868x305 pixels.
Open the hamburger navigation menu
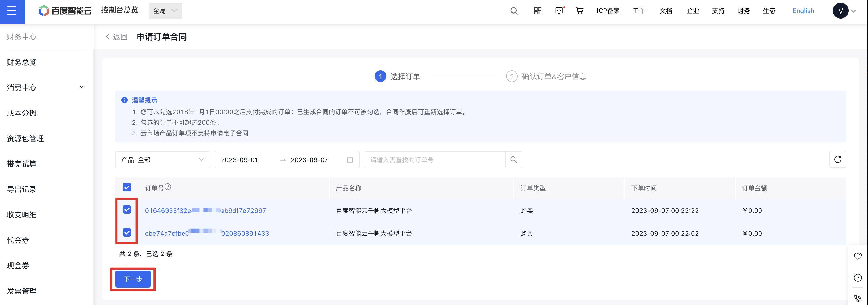pos(12,11)
